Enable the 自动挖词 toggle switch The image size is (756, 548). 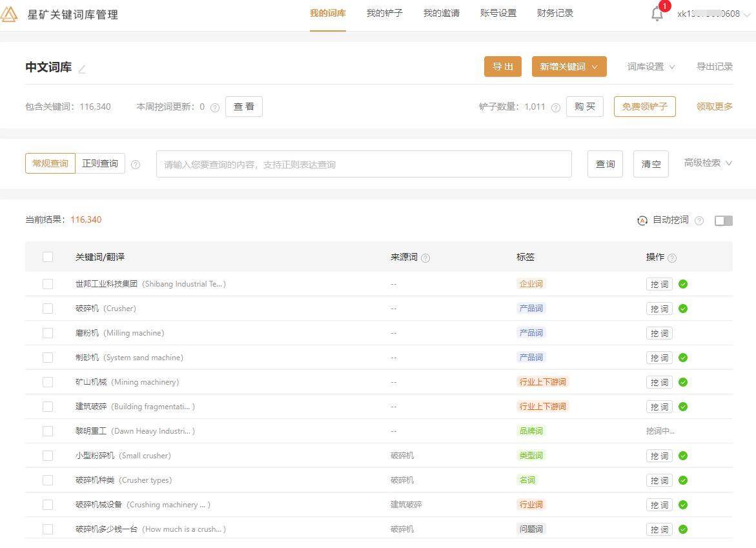tap(723, 221)
